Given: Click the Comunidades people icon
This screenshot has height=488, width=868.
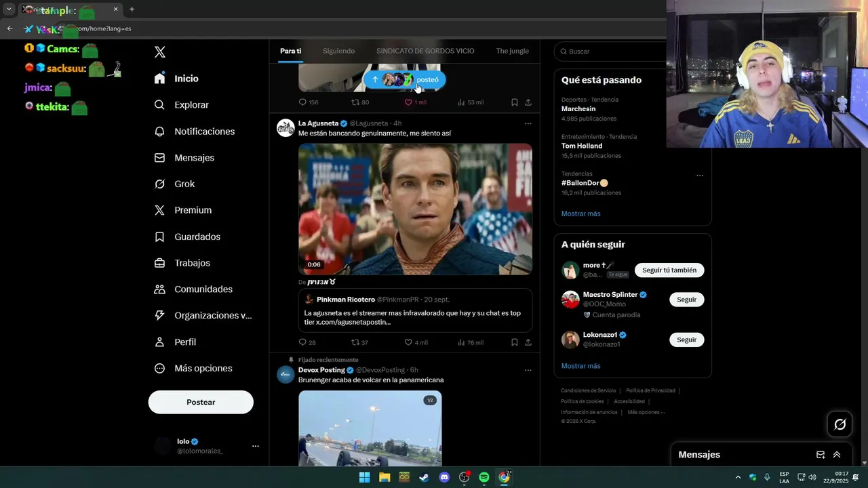Looking at the screenshot, I should click(x=159, y=289).
